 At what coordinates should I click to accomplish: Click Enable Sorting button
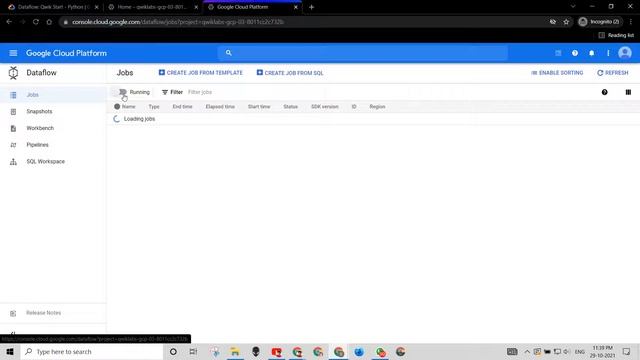tap(557, 73)
